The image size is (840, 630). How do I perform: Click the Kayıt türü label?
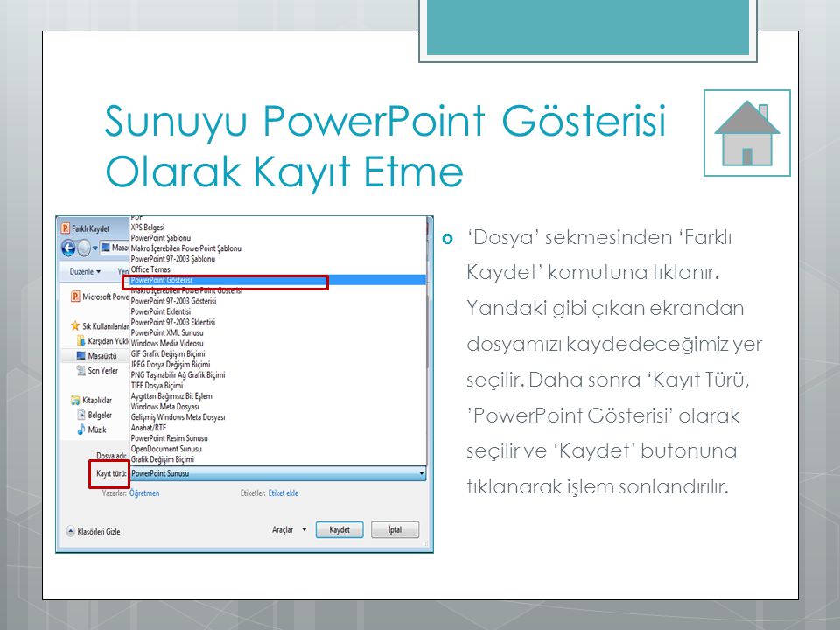pos(111,473)
